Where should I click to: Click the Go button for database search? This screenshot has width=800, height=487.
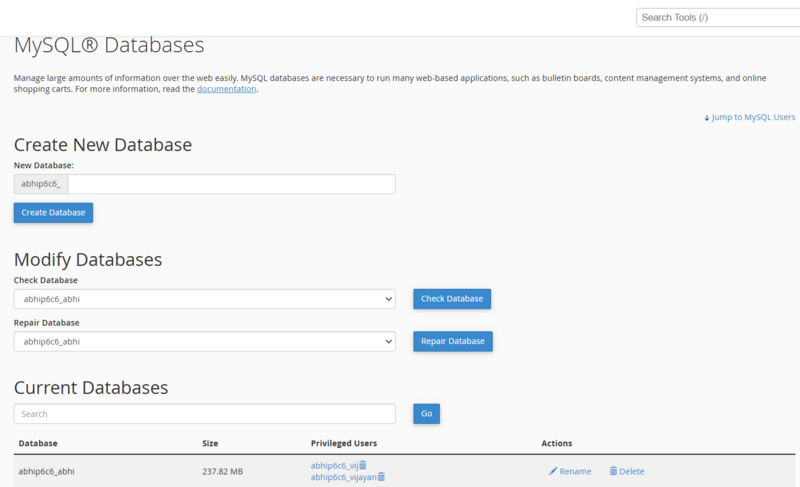(427, 414)
